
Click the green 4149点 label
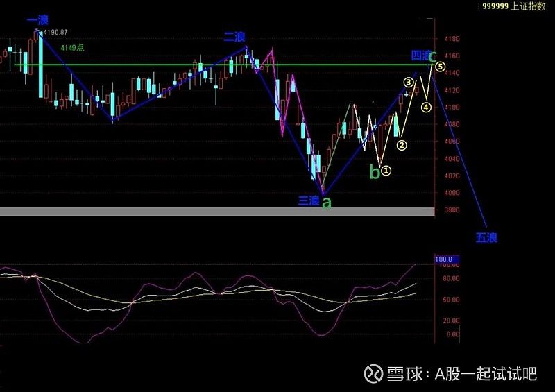(73, 47)
